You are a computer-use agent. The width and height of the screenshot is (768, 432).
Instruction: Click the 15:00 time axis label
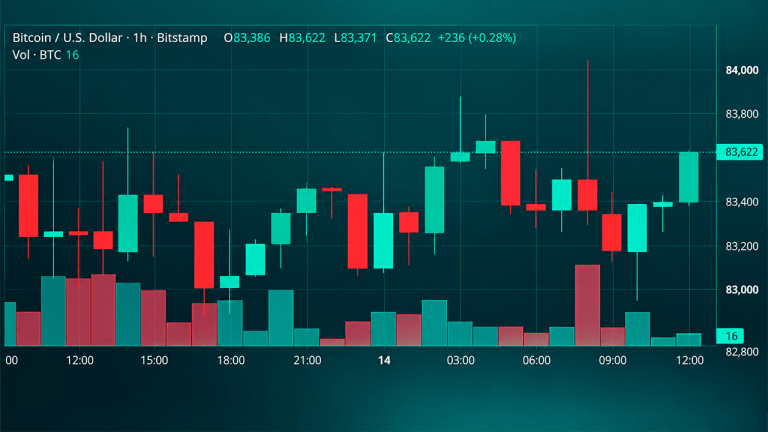click(x=154, y=360)
